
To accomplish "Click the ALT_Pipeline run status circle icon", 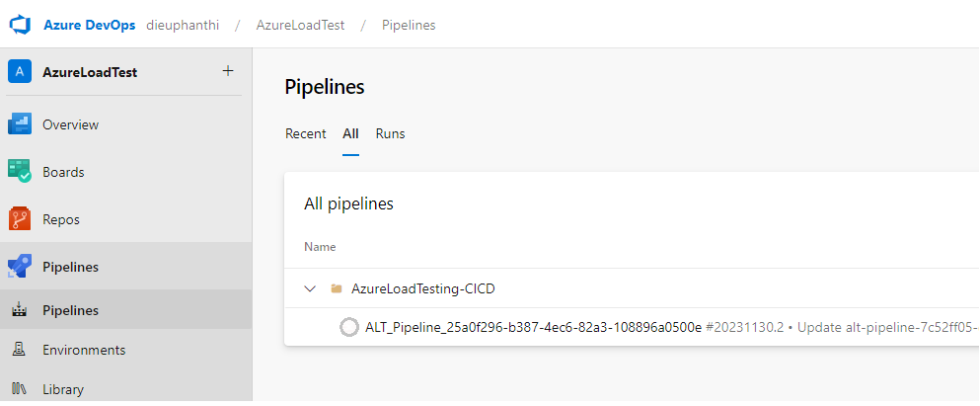I will click(x=348, y=327).
